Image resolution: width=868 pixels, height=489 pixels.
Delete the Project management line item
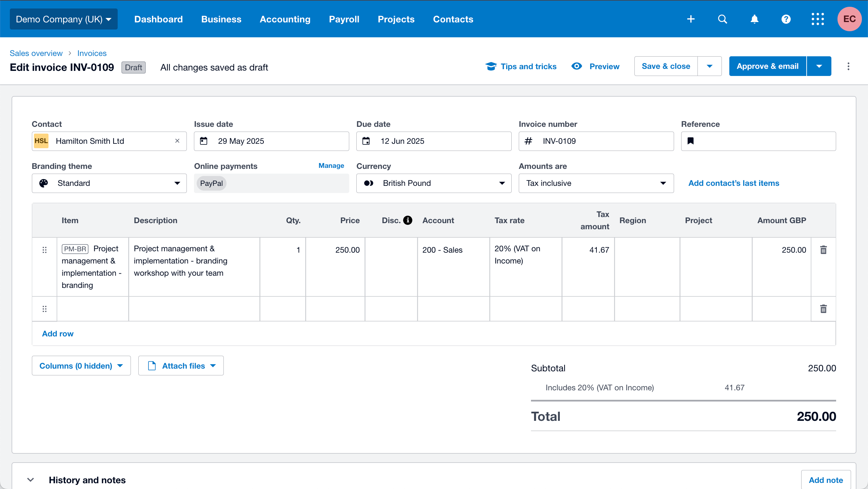pyautogui.click(x=823, y=250)
